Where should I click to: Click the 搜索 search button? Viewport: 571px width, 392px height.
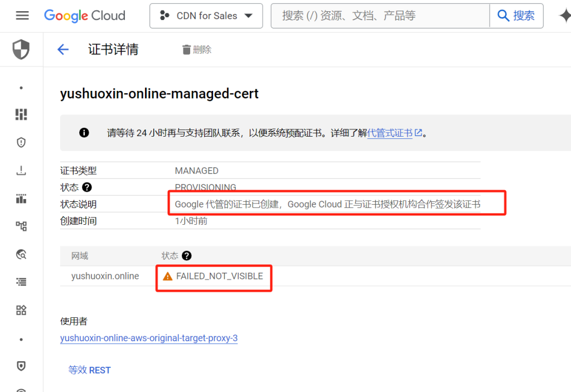(516, 16)
